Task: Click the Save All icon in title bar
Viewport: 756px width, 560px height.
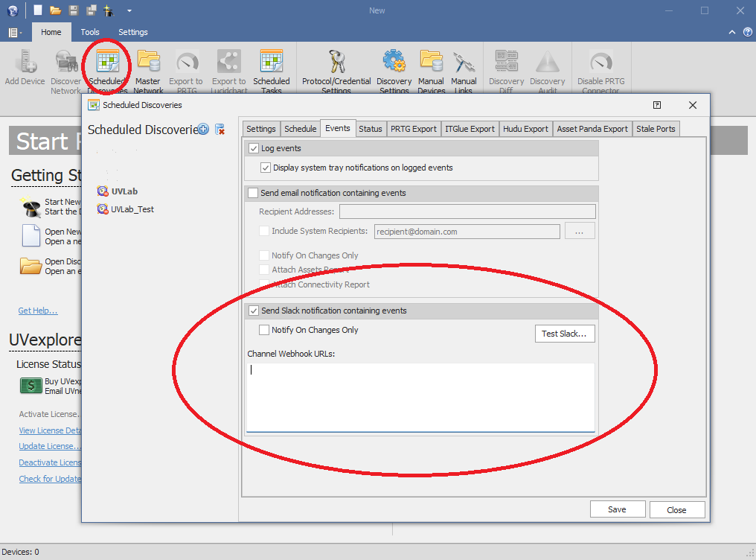Action: [91, 10]
